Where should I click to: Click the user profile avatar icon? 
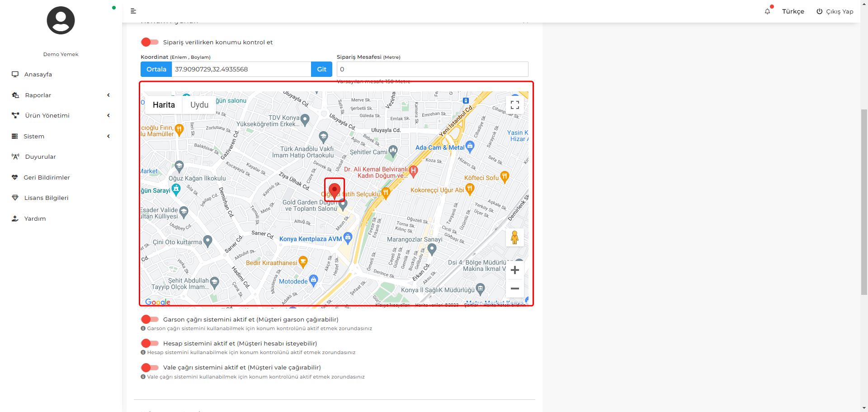click(61, 20)
